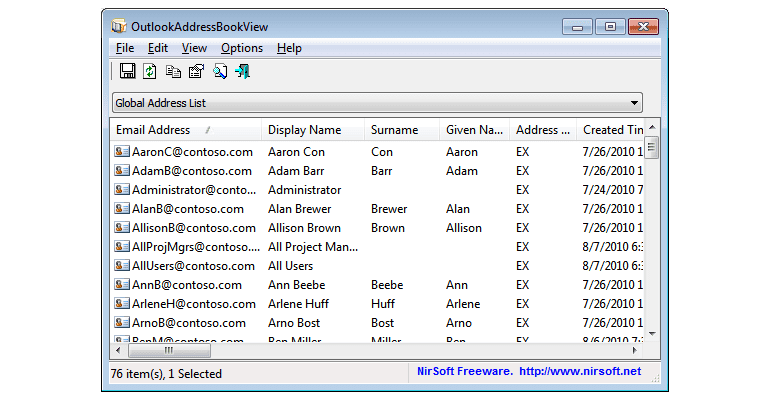Click the contact icon beside Administrator@conto...
The width and height of the screenshot is (770, 400).
tap(122, 189)
